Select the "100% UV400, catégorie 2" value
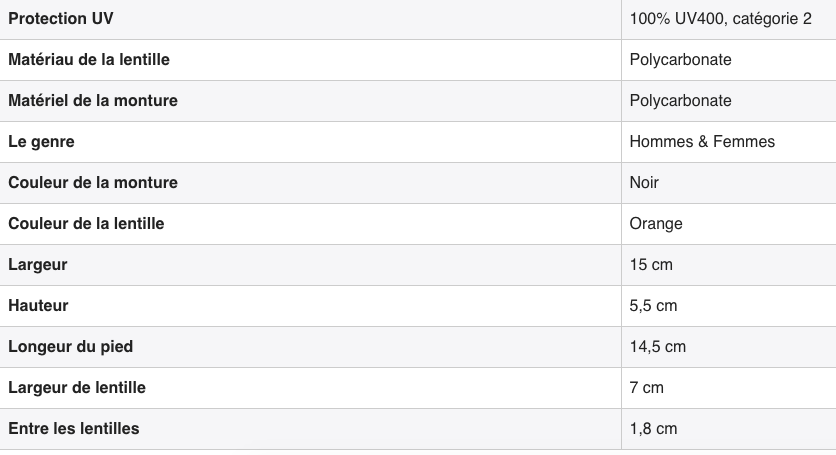The image size is (836, 455). [x=720, y=19]
